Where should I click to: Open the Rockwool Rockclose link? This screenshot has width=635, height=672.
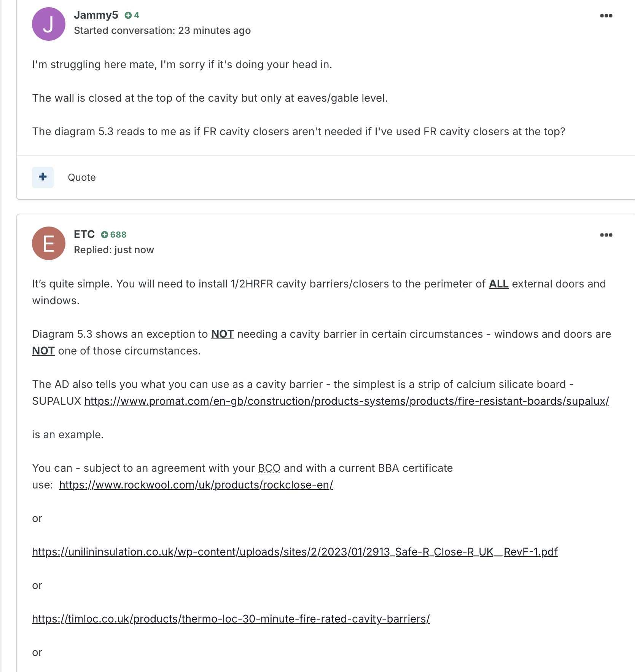[x=196, y=485]
